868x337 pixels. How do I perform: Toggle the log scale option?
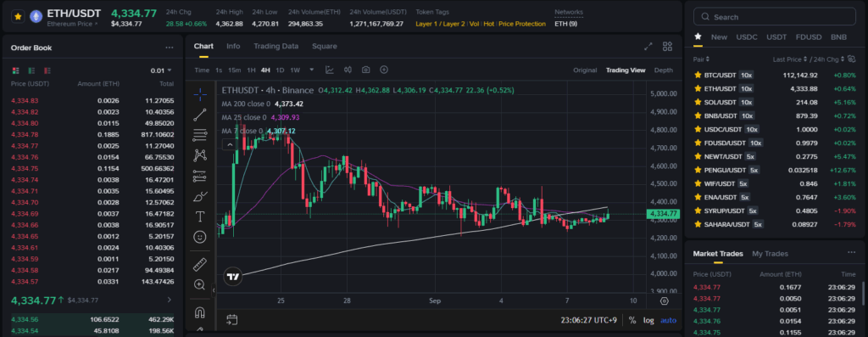pos(648,320)
